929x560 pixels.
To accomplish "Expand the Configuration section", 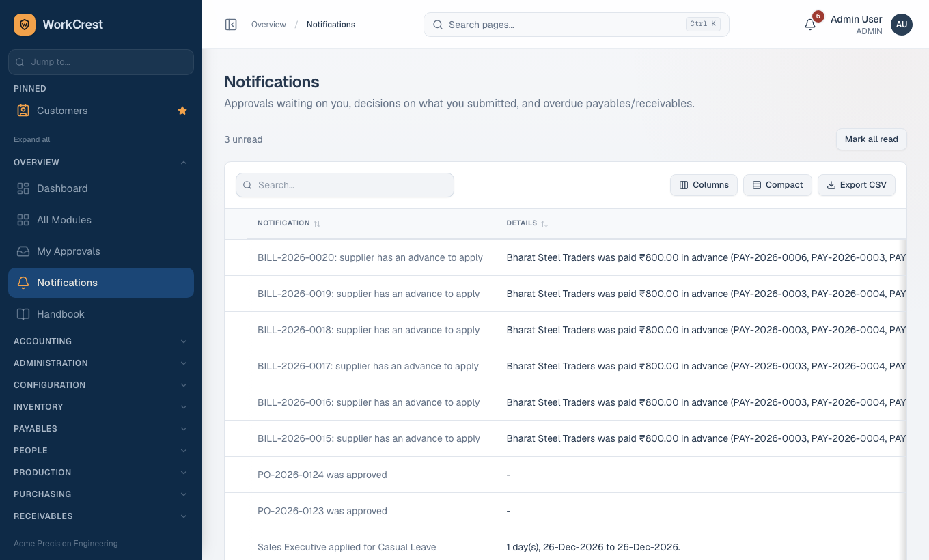I will coord(101,385).
